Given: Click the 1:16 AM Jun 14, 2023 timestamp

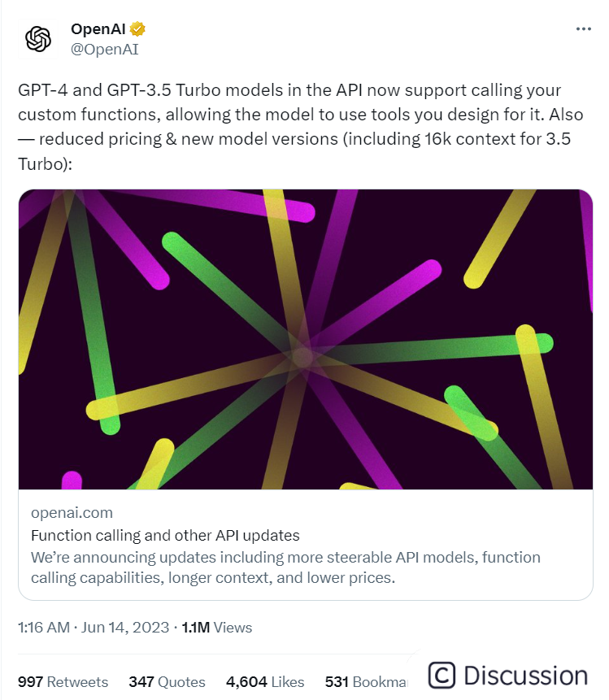Looking at the screenshot, I should click(94, 627).
